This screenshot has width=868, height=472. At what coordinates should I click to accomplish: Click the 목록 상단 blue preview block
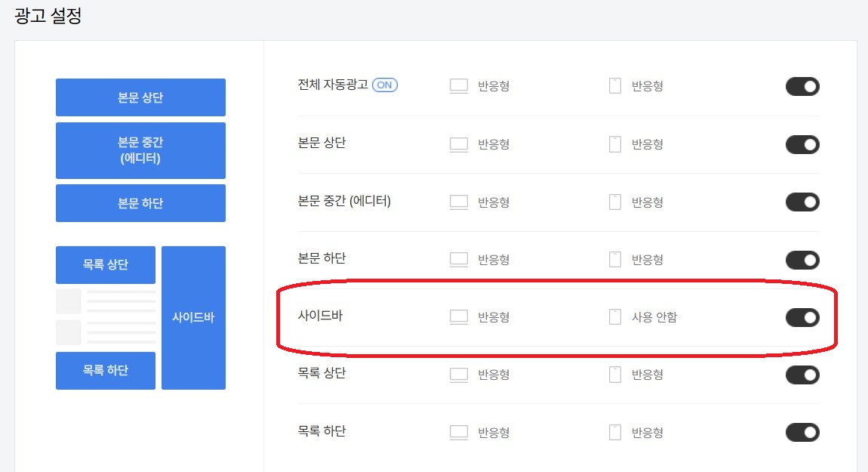pyautogui.click(x=105, y=265)
